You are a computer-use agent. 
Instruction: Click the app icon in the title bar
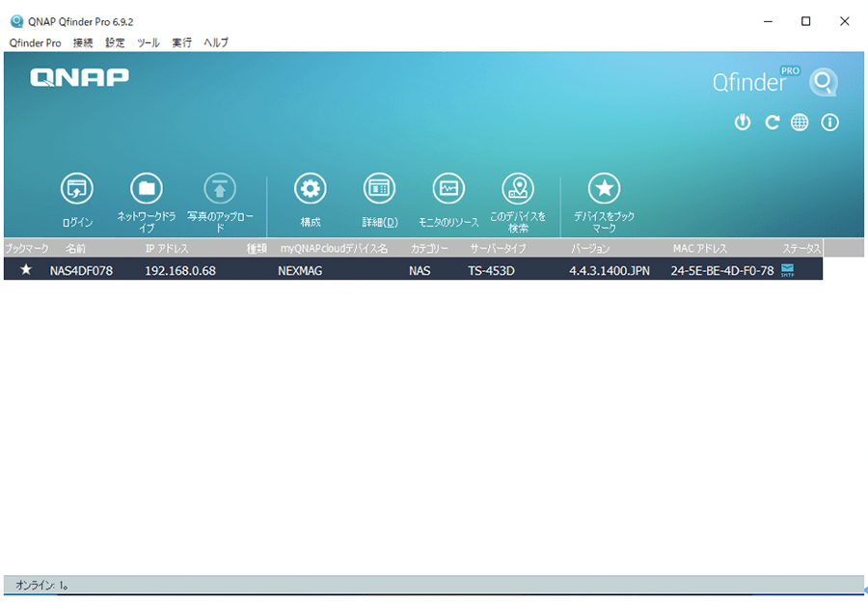point(17,21)
